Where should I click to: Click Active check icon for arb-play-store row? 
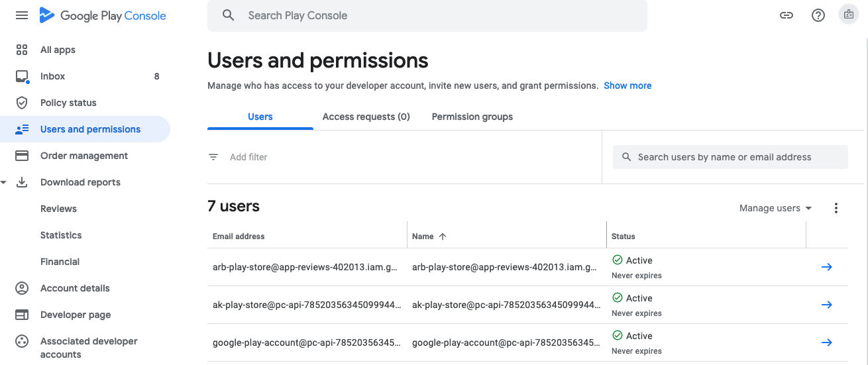pos(618,260)
